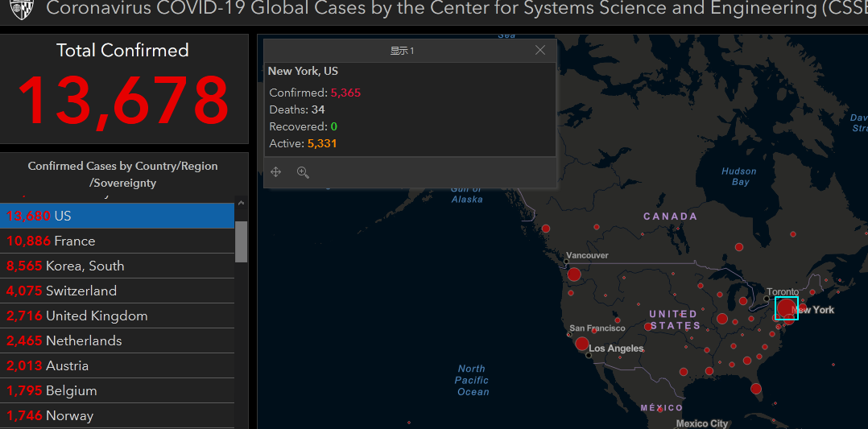This screenshot has width=868, height=429.
Task: Click the pan icon in popup footer
Action: (275, 172)
